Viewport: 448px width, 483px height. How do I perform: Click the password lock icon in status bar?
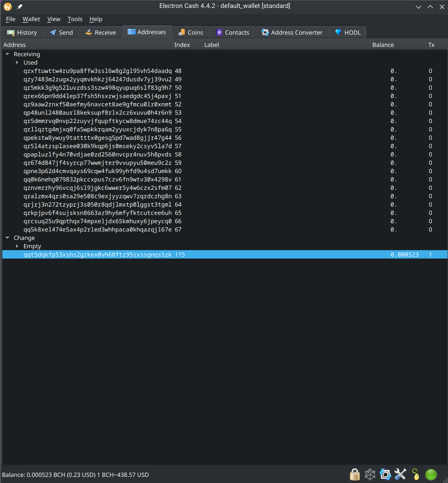pyautogui.click(x=354, y=475)
